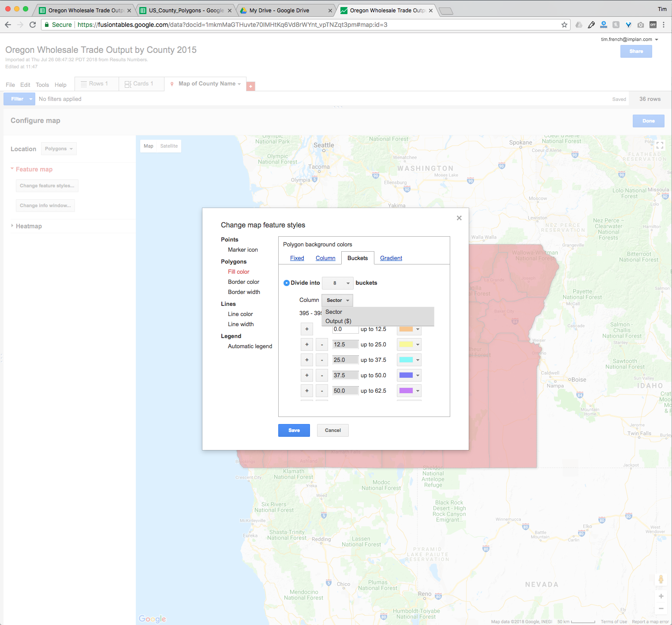The width and height of the screenshot is (672, 625).
Task: Click the OFF extension icon
Action: (x=653, y=25)
